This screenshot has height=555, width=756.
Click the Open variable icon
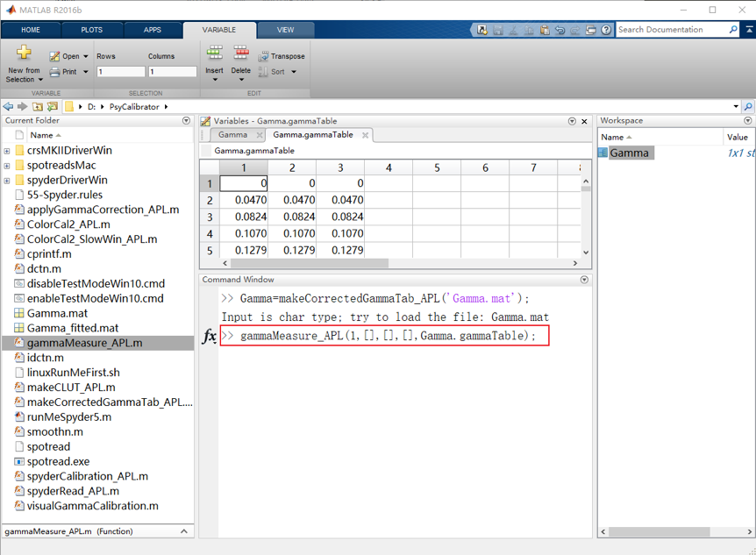(x=54, y=56)
